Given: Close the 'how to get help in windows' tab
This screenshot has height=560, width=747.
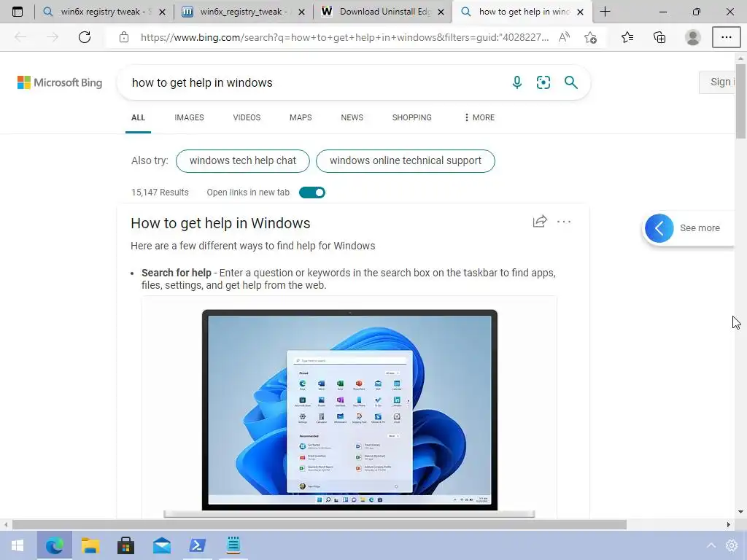Looking at the screenshot, I should tap(580, 12).
